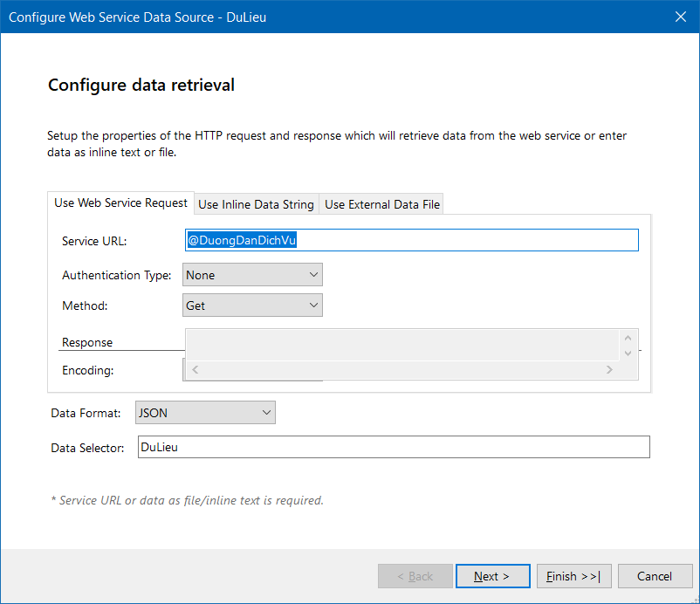
Task: Click the partially hidden Encoding combo box
Action: (x=184, y=370)
